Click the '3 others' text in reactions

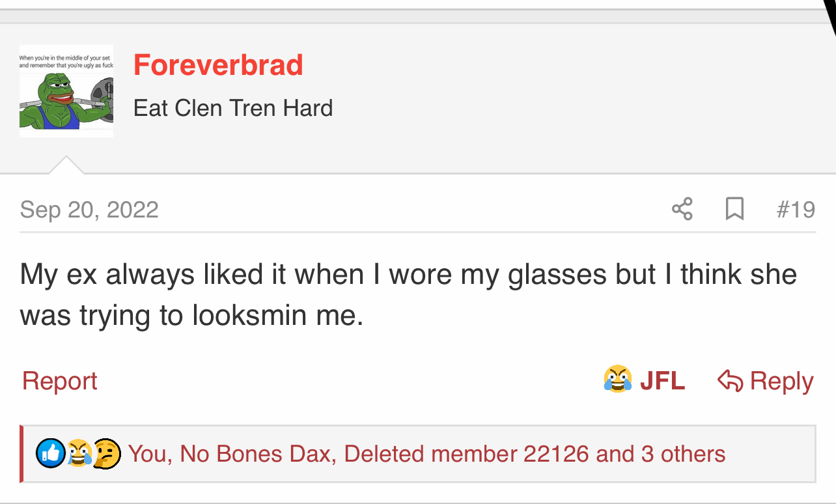pyautogui.click(x=683, y=454)
